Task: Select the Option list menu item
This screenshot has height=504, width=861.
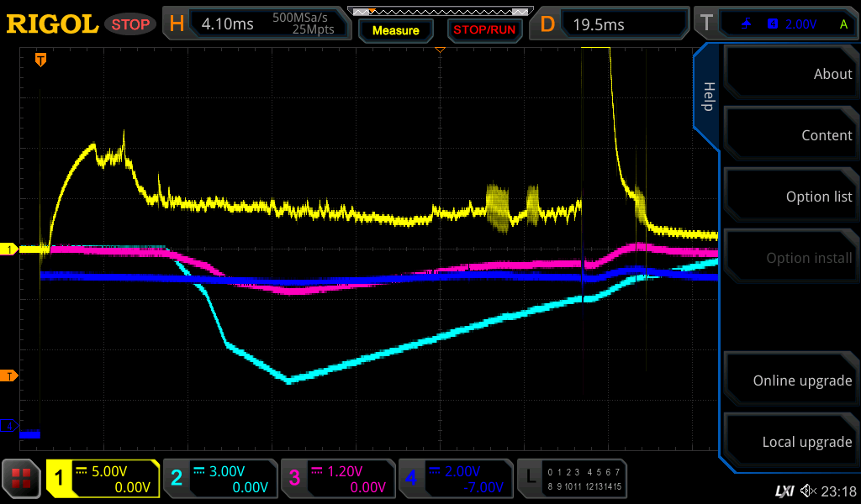Action: (x=790, y=197)
